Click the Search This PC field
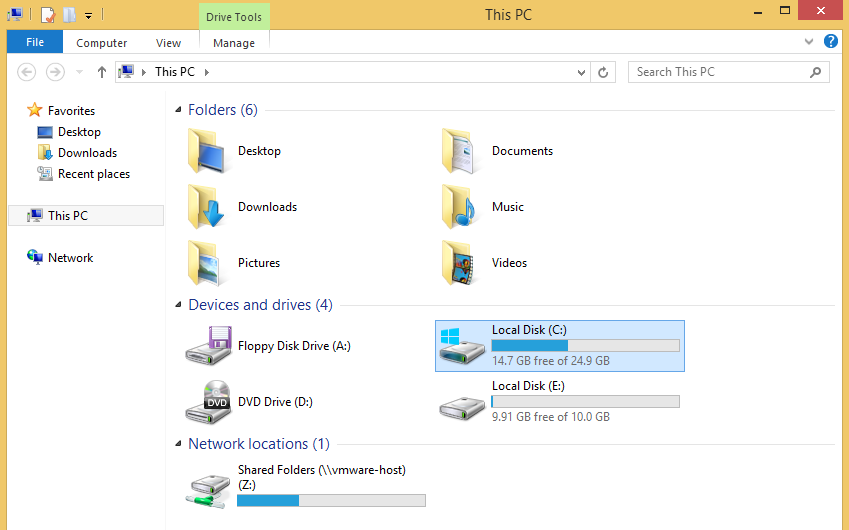This screenshot has height=530, width=849. coord(728,72)
